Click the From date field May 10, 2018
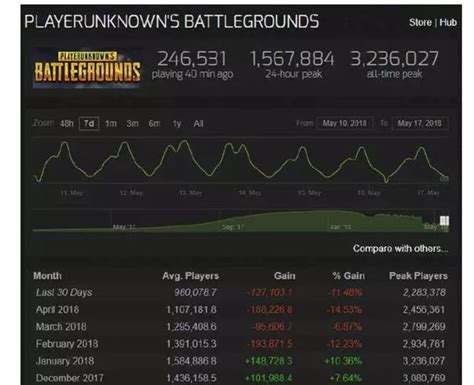The image size is (474, 385). 345,123
